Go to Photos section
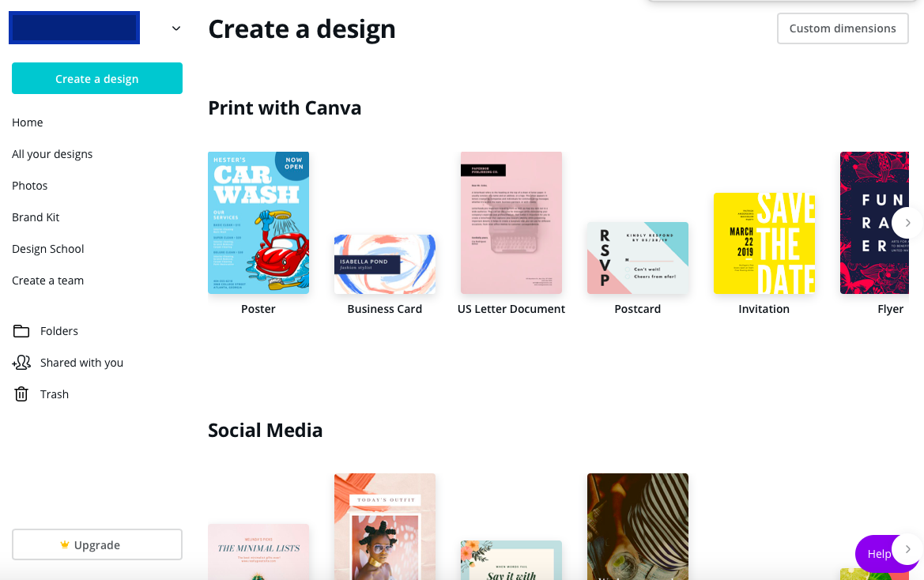The width and height of the screenshot is (924, 580). point(30,186)
